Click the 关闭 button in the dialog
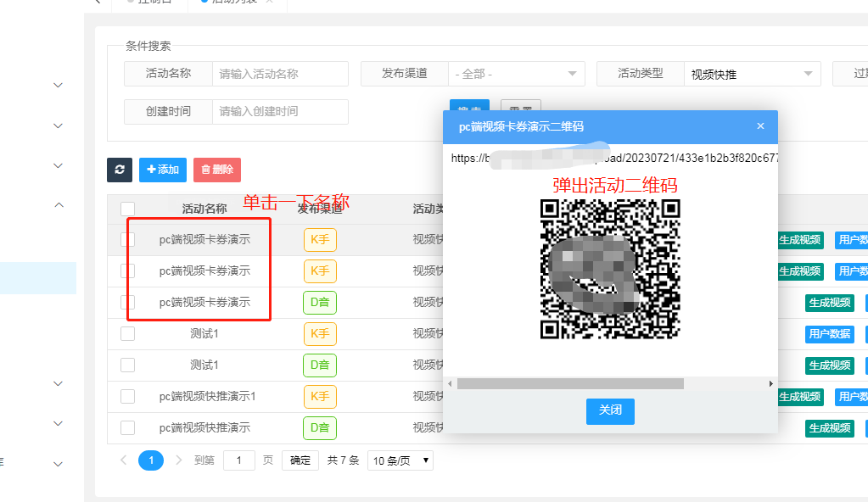 [x=610, y=410]
